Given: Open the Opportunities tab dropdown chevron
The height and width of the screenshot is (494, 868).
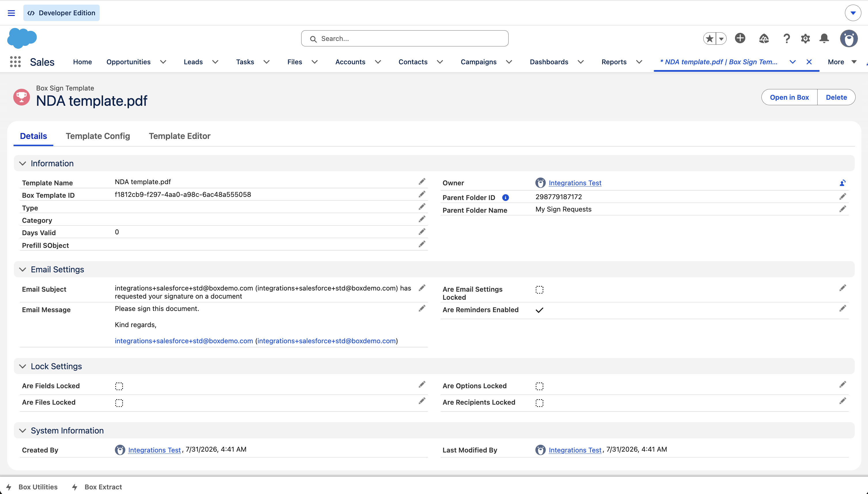Looking at the screenshot, I should point(163,62).
